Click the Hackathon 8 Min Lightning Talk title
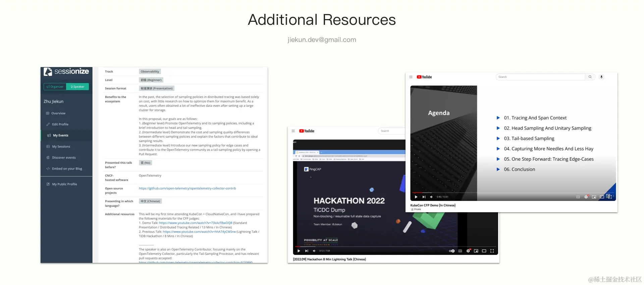This screenshot has width=644, height=285. point(329,259)
